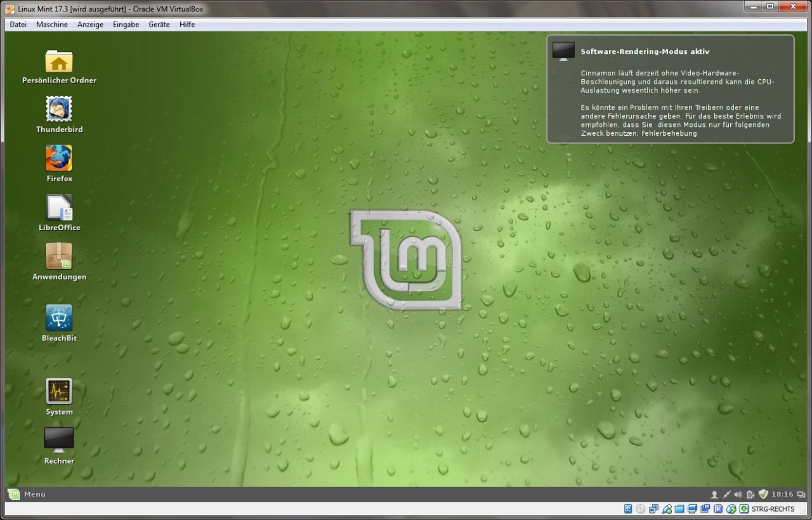Click the VirtualBox mouse integration indicator
Viewport: 812px width, 520px height.
[731, 509]
